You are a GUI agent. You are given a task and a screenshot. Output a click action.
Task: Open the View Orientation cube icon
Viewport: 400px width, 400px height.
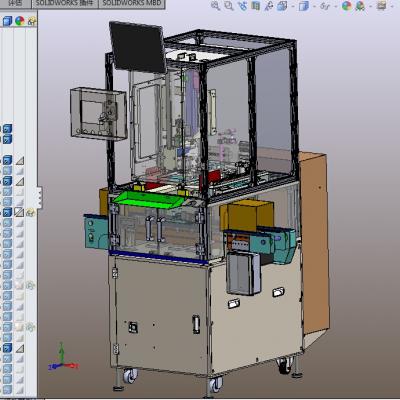[282, 6]
